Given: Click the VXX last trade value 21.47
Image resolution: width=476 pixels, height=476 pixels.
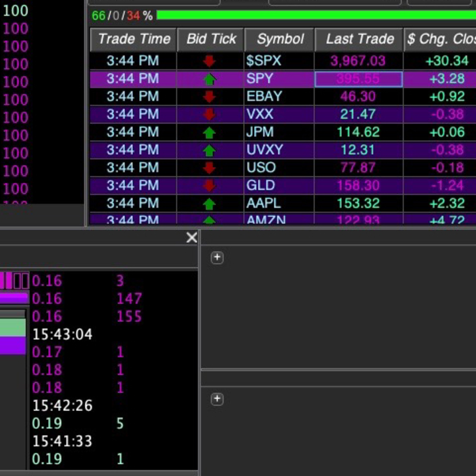Looking at the screenshot, I should coord(358,114).
